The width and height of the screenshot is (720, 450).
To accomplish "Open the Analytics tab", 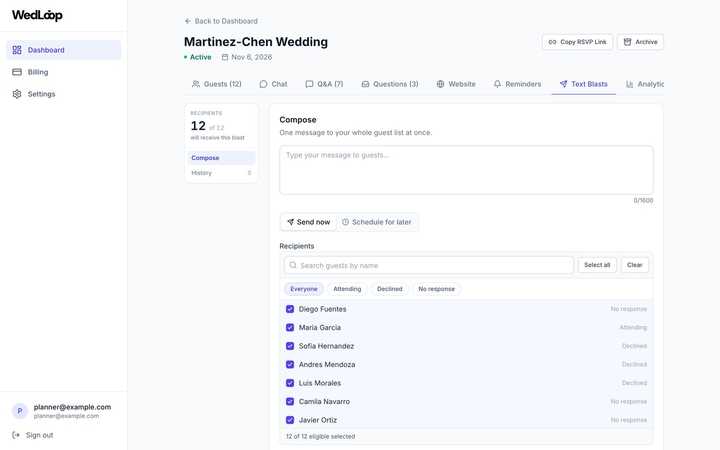I will point(645,84).
